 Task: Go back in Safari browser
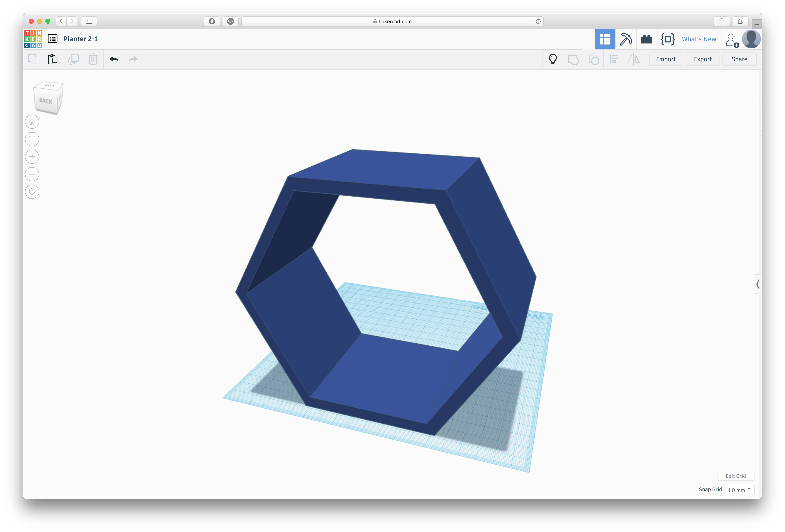pos(61,21)
